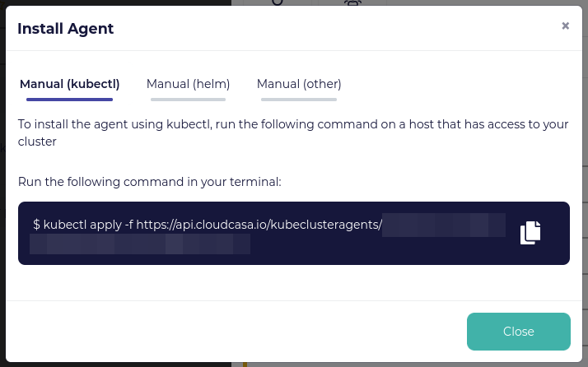Click the api.cloudcasa.io URL in the command
Screen dimensions: 588x367
point(259,225)
